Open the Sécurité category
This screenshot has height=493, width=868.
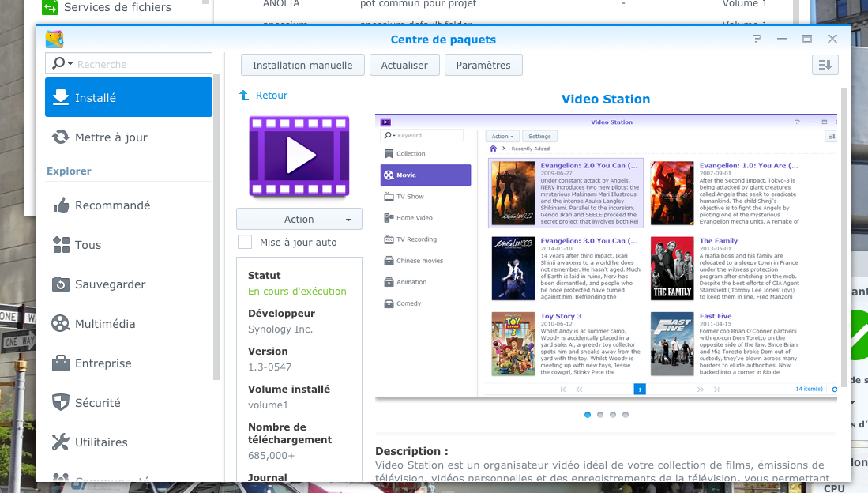129,403
